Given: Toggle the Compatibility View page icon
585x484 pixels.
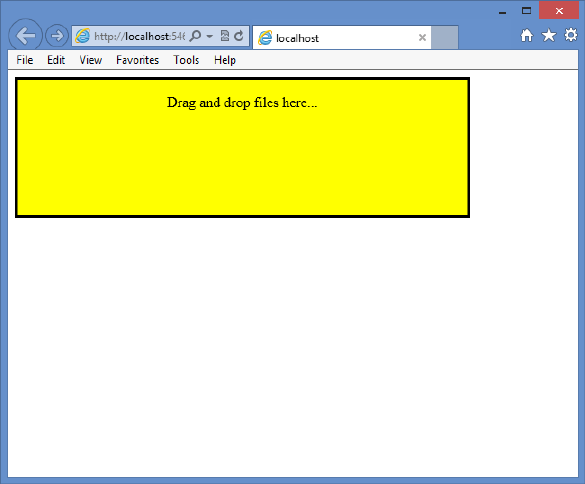Looking at the screenshot, I should pyautogui.click(x=225, y=36).
